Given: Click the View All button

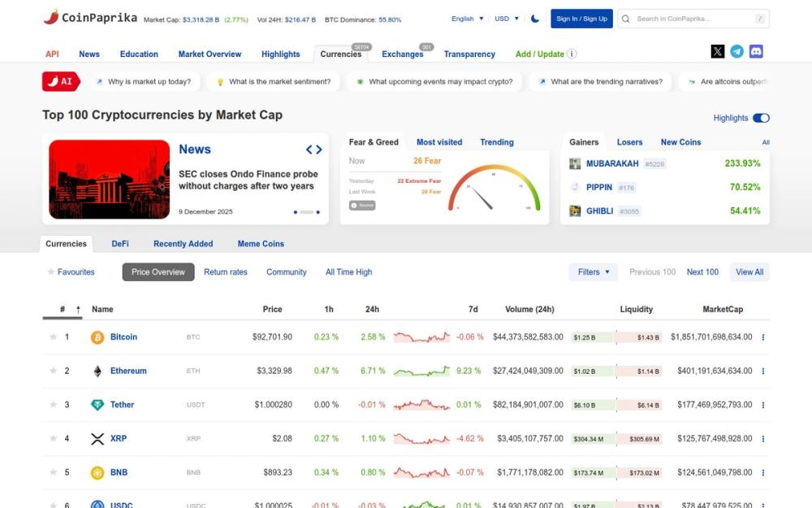Looking at the screenshot, I should [x=749, y=272].
